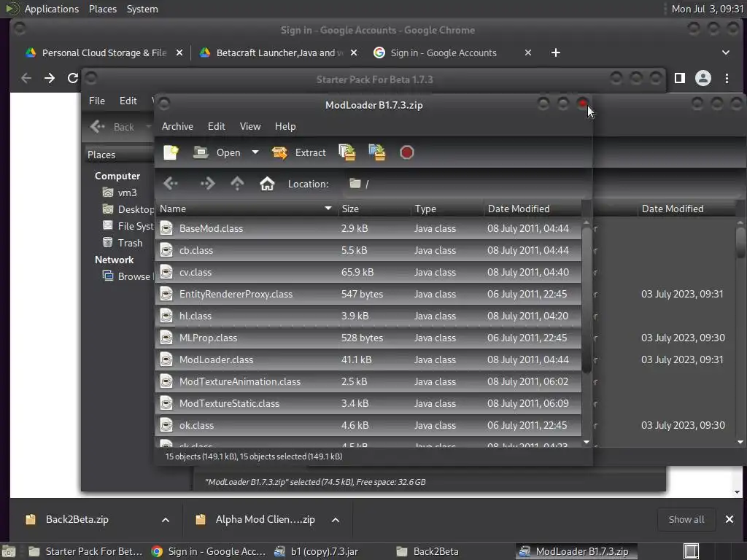The width and height of the screenshot is (747, 560).
Task: Go up one level in archive
Action: point(237,184)
